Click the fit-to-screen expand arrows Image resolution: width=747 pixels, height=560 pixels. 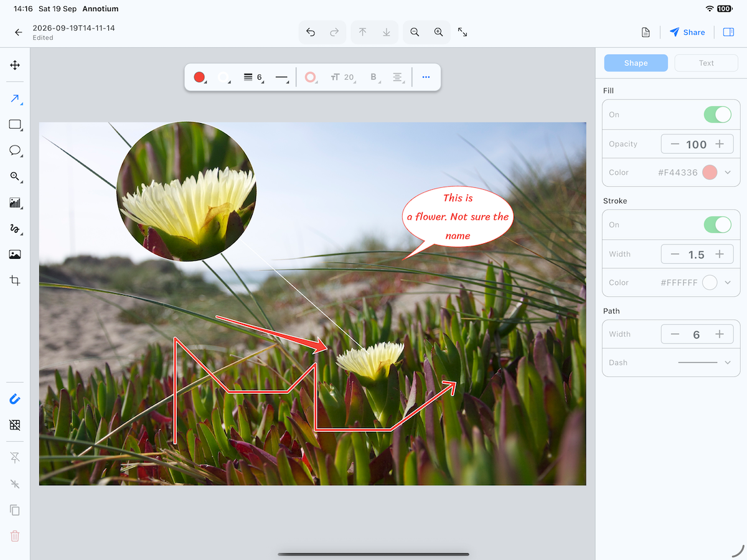pos(463,32)
